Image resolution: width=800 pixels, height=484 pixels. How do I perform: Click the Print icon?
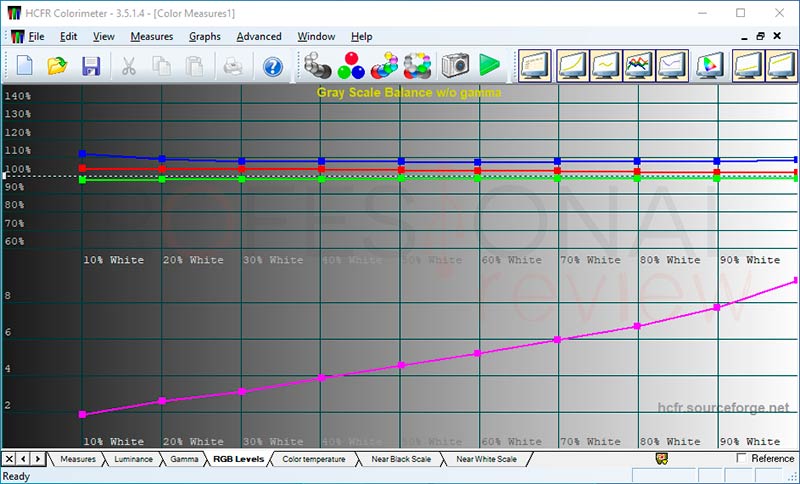(x=233, y=66)
